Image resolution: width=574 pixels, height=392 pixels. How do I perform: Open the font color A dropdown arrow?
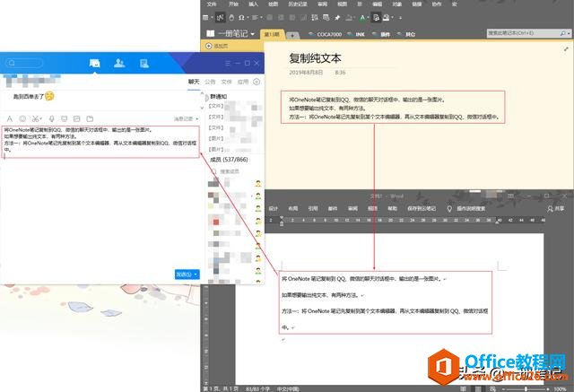[x=368, y=18]
